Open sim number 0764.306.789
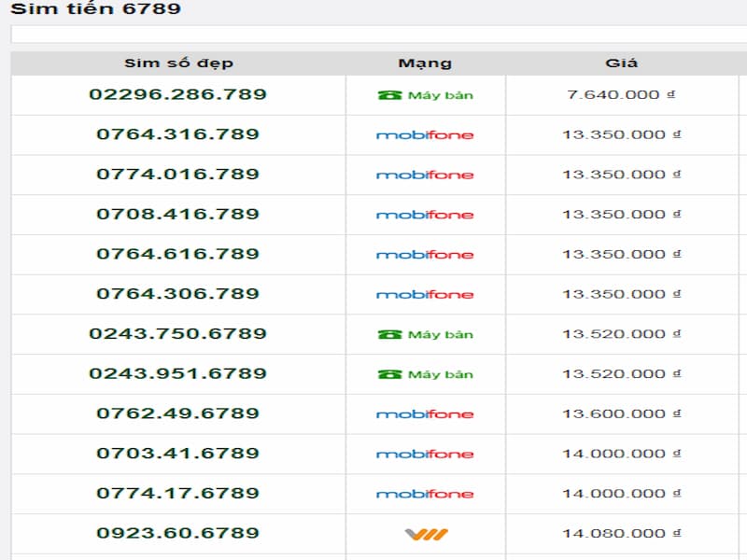This screenshot has height=560, width=747. [177, 294]
